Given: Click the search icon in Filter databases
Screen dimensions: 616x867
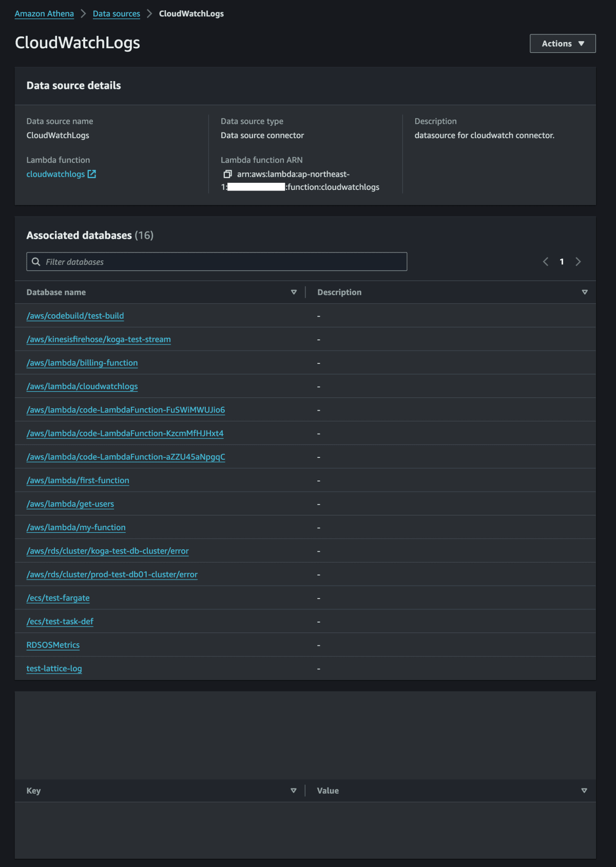Looking at the screenshot, I should pos(36,262).
